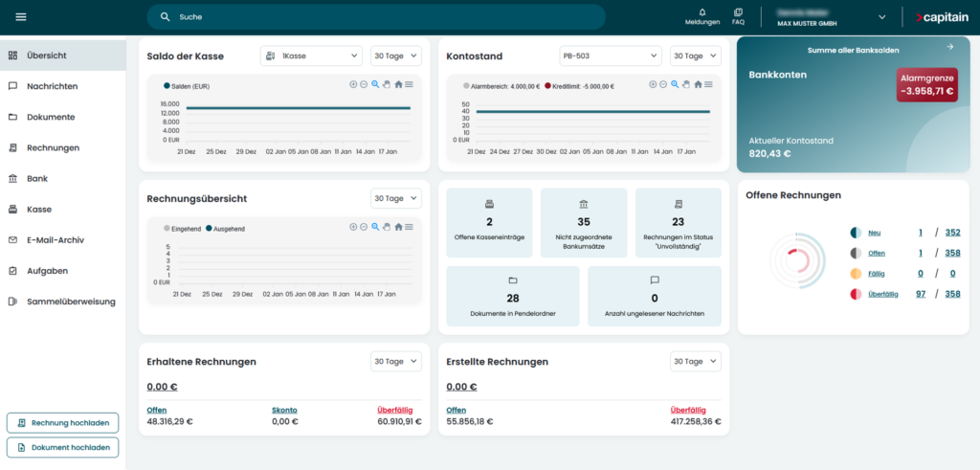Click the Suche search field
980x470 pixels.
pyautogui.click(x=383, y=17)
